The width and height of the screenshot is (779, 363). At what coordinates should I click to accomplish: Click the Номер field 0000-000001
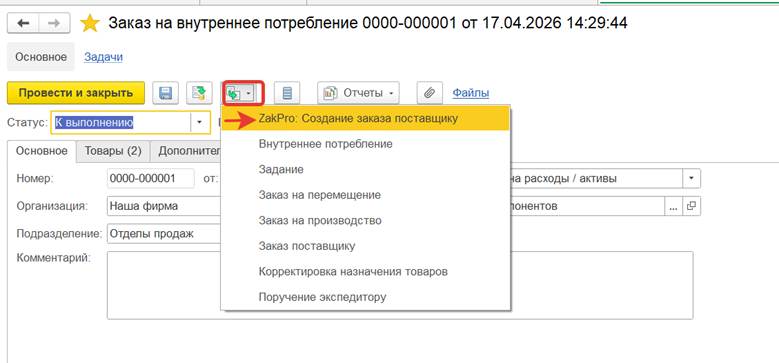click(151, 178)
